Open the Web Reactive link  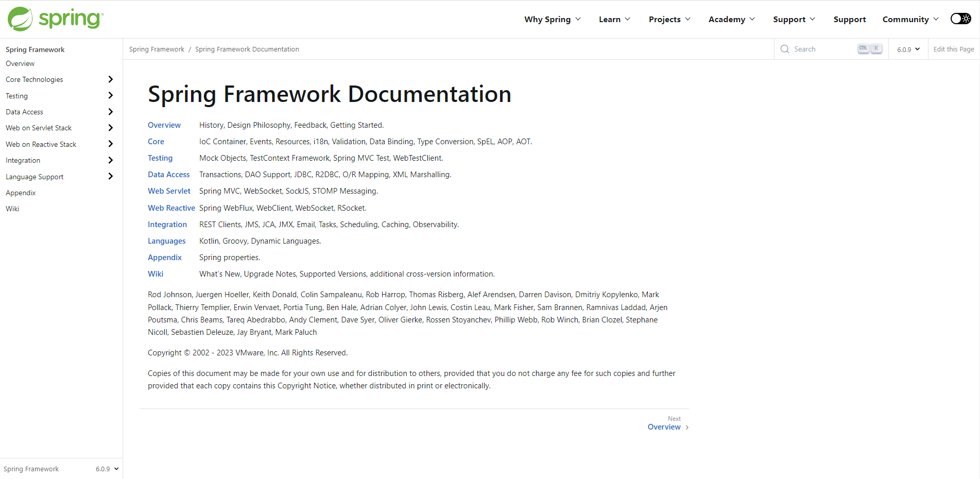coord(171,208)
